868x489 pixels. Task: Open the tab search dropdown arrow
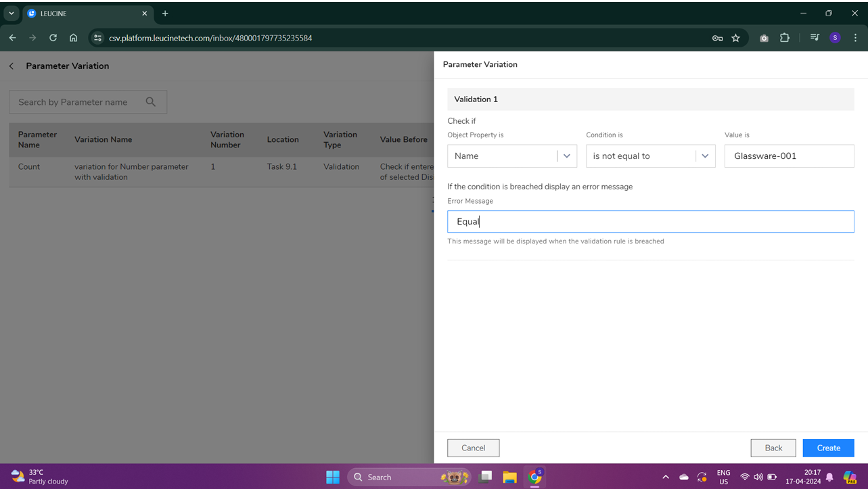(12, 14)
